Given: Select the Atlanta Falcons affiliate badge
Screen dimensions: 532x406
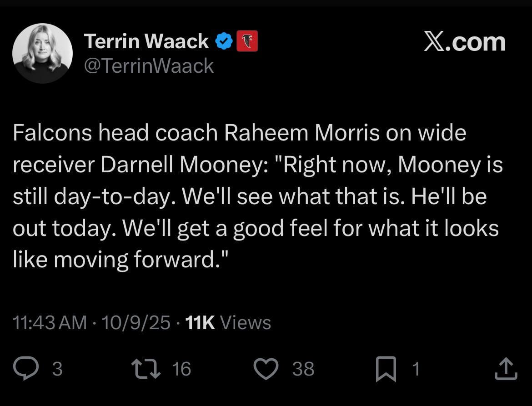Looking at the screenshot, I should [247, 40].
